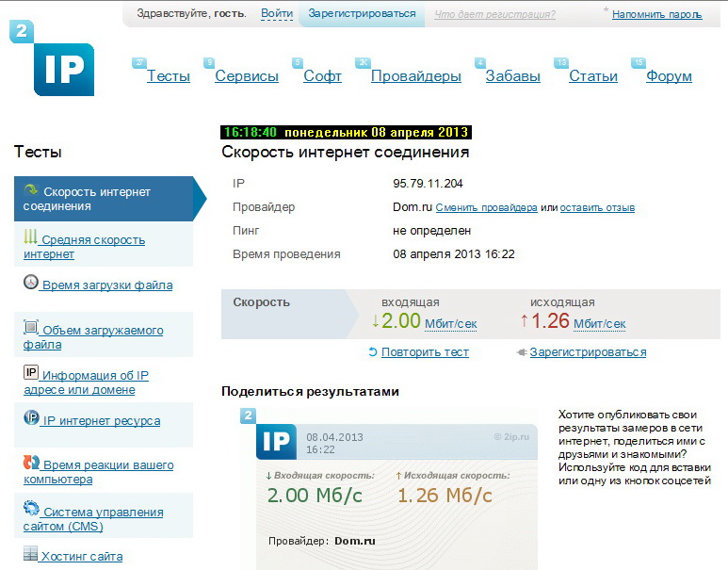
Task: Click the round icon beside IP интернет ресурса
Action: click(x=31, y=418)
